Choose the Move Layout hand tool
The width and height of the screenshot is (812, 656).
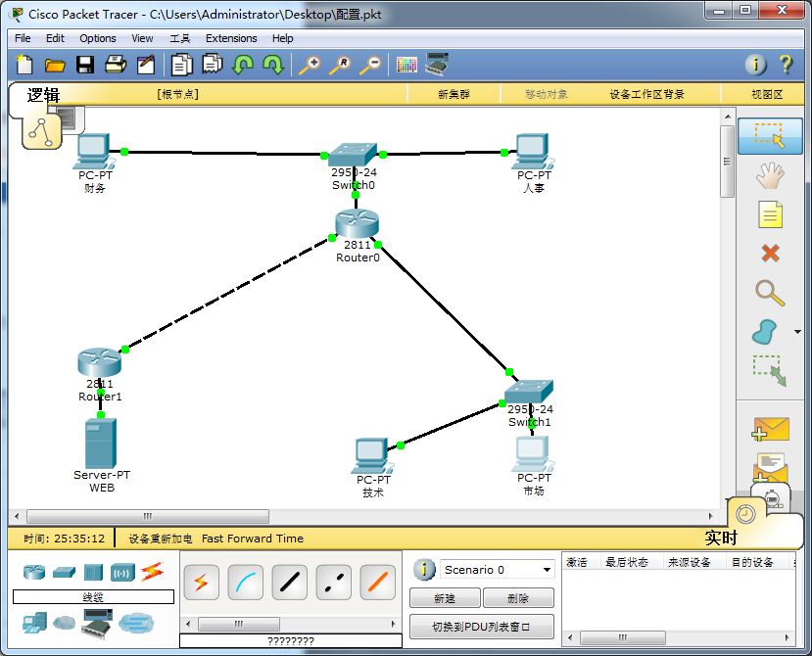770,175
